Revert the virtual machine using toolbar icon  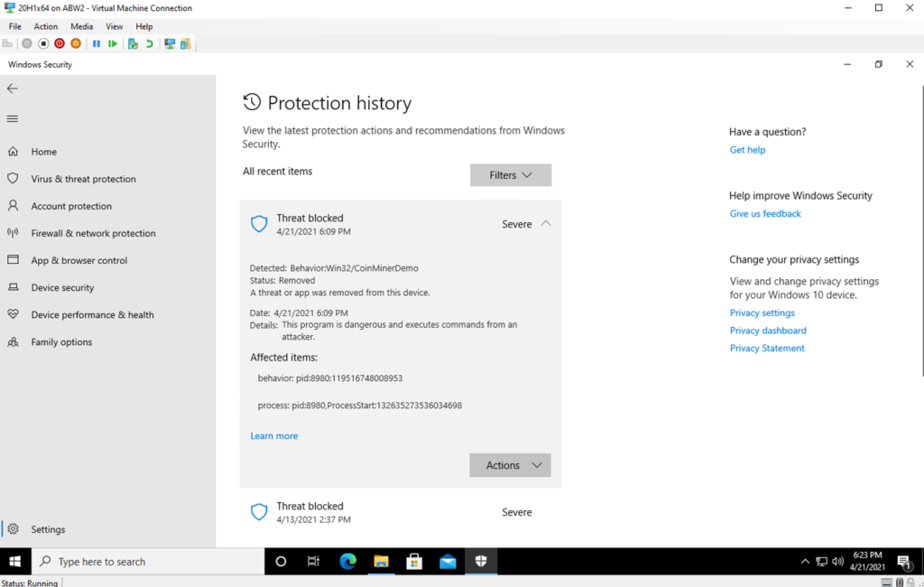(149, 43)
